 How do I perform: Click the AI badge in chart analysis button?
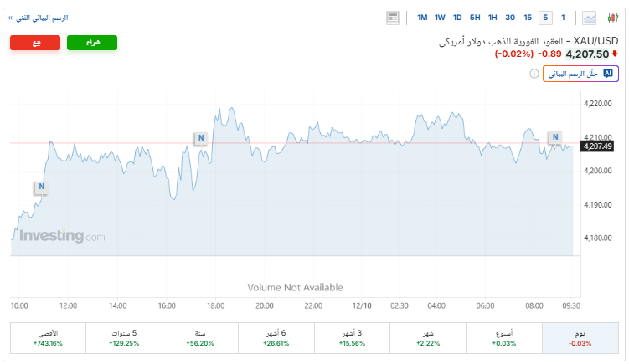[x=608, y=74]
